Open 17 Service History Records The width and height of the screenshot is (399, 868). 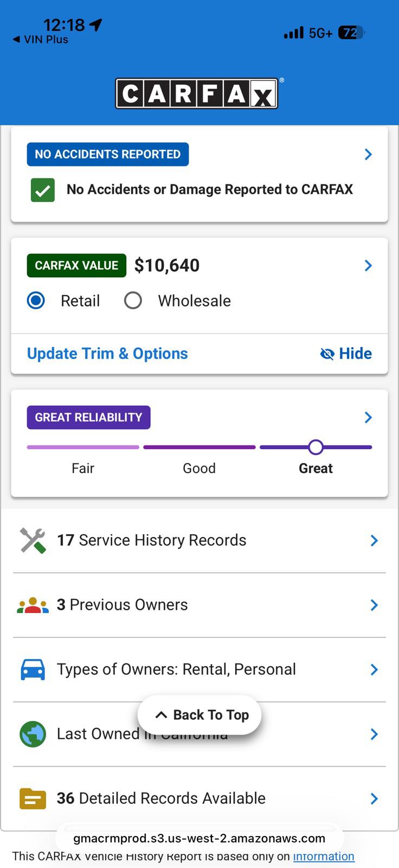click(x=200, y=540)
